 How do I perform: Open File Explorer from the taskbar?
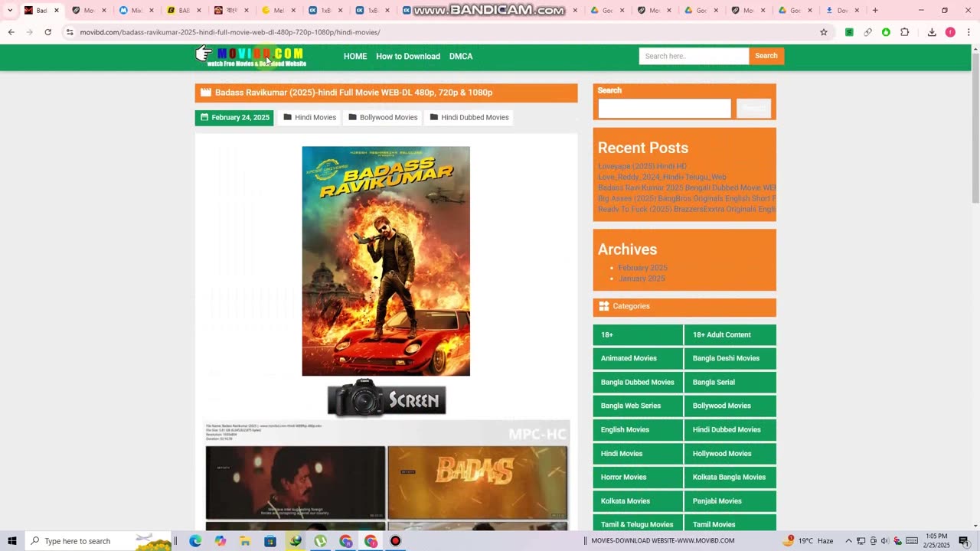pos(245,541)
